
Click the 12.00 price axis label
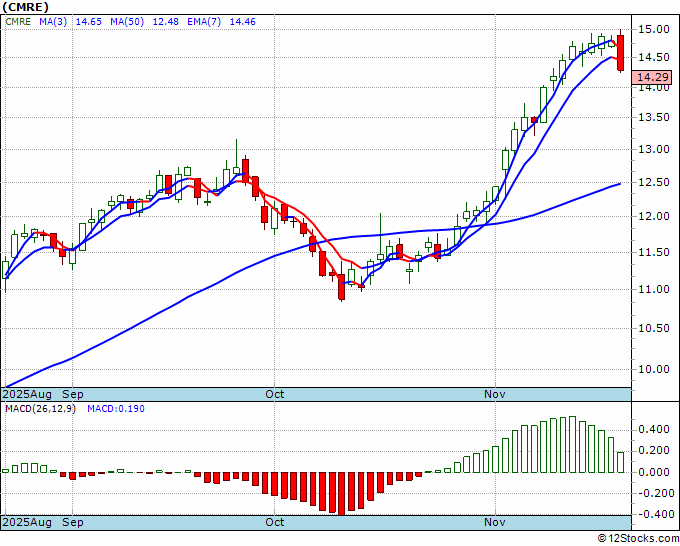(654, 216)
